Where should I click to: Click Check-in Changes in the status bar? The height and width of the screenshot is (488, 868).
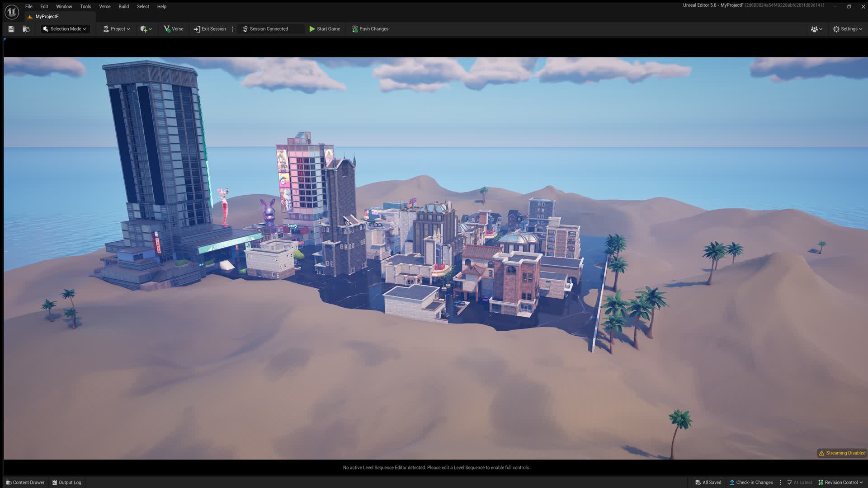[x=750, y=482]
